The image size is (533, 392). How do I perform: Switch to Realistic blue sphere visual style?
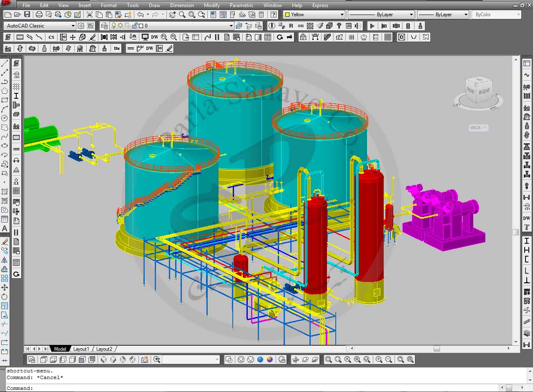tap(260, 360)
